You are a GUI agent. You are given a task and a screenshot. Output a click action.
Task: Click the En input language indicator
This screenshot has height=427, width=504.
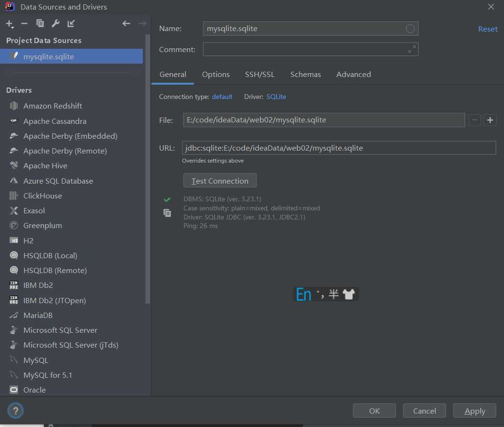click(303, 294)
